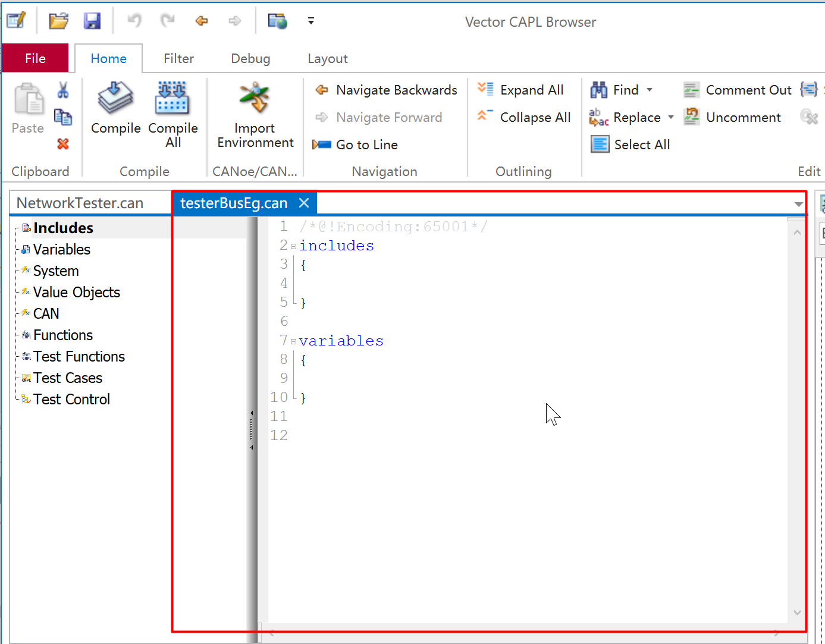Switch to the Layout ribbon tab

point(327,58)
